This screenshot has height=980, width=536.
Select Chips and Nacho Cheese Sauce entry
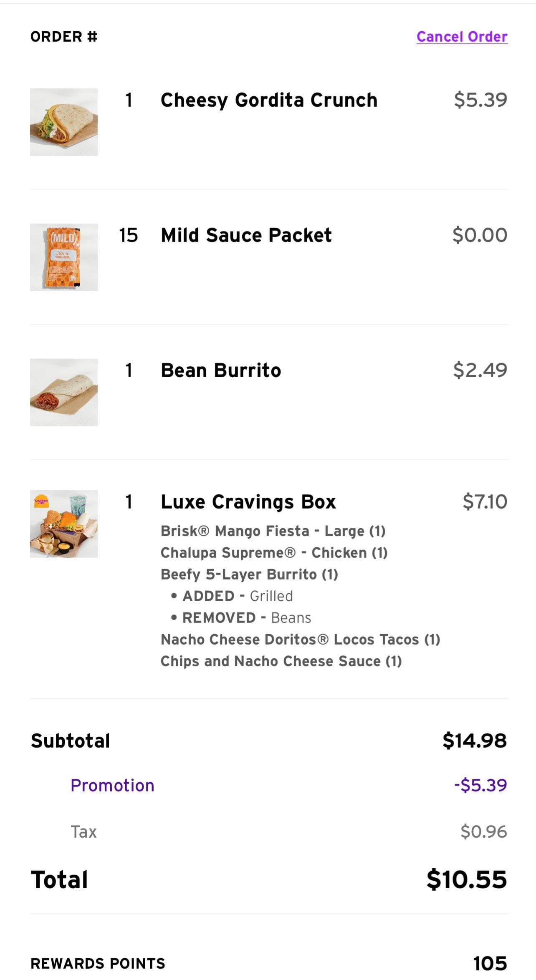[281, 661]
